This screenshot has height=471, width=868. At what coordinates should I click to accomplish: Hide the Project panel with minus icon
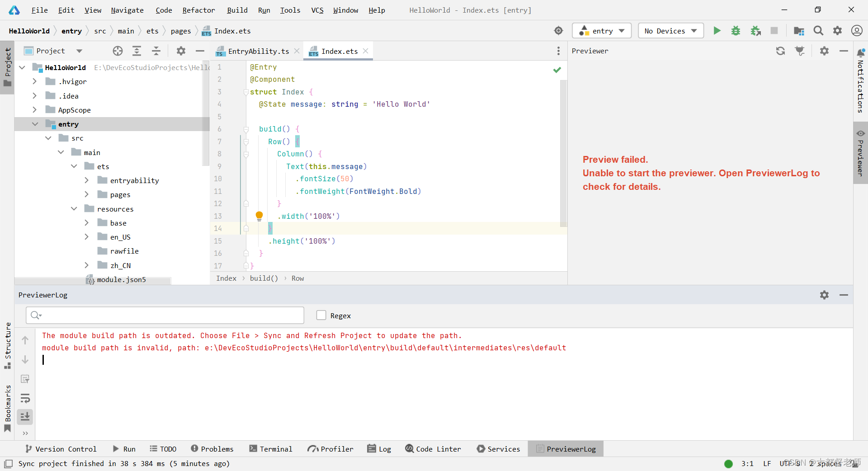pos(200,51)
